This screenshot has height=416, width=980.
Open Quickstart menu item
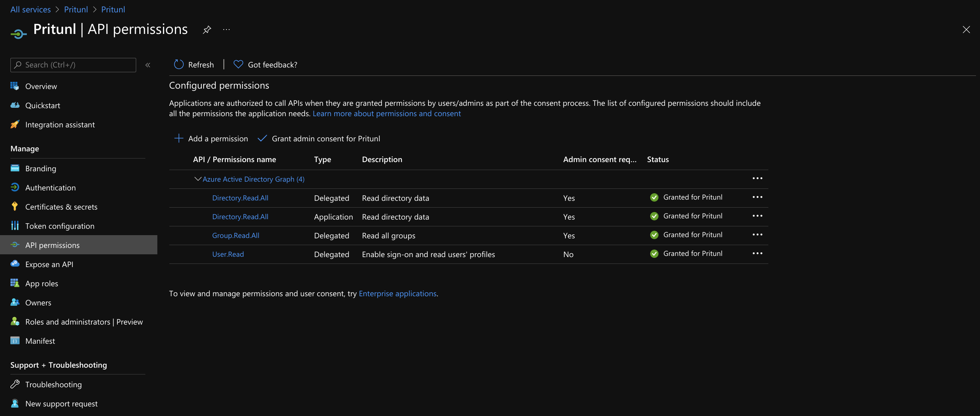click(43, 105)
